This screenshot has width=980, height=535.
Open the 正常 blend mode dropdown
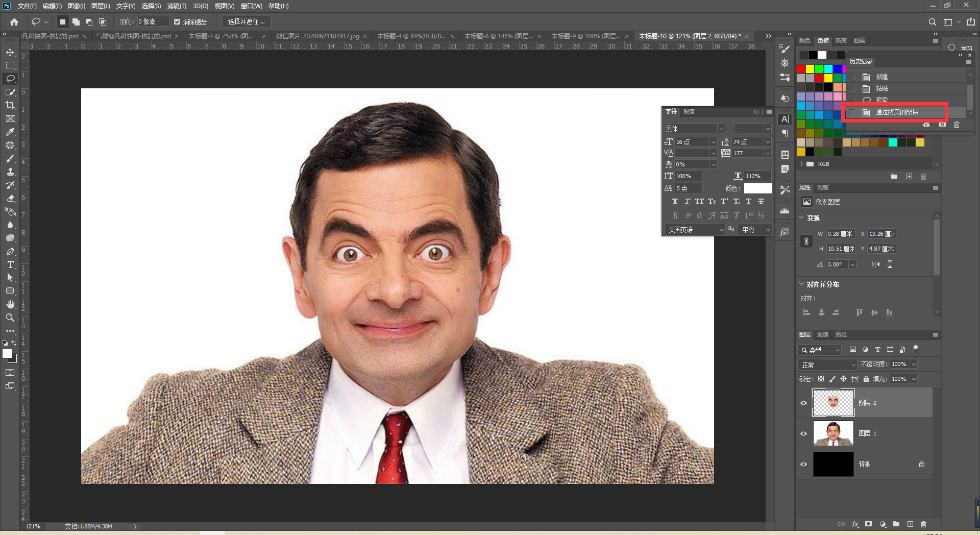[x=827, y=364]
